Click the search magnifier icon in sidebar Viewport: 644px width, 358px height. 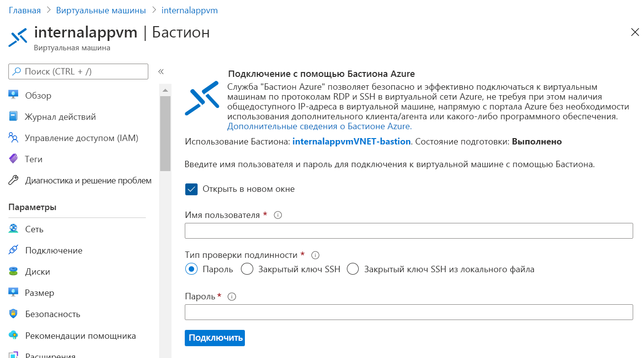[17, 72]
